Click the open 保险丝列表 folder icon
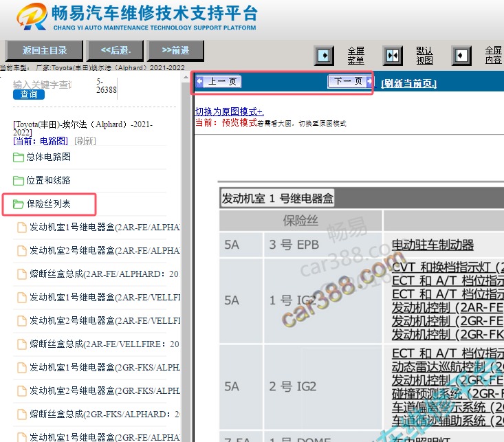 tap(19, 204)
